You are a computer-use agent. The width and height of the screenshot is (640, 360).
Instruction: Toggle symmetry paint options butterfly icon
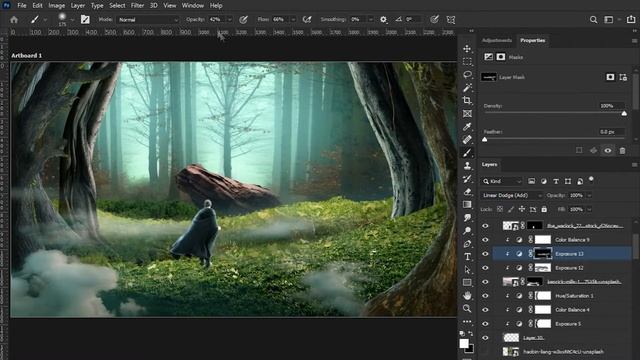451,20
